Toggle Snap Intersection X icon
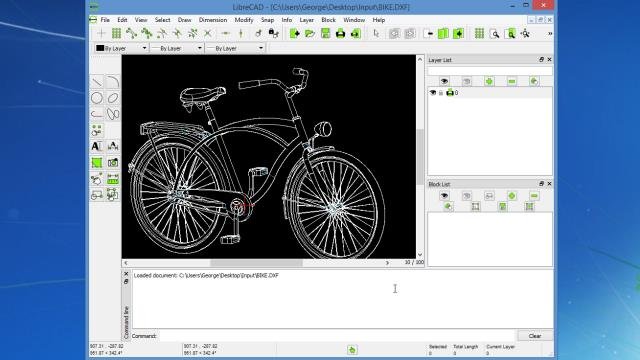The width and height of the screenshot is (640, 360). [x=208, y=33]
